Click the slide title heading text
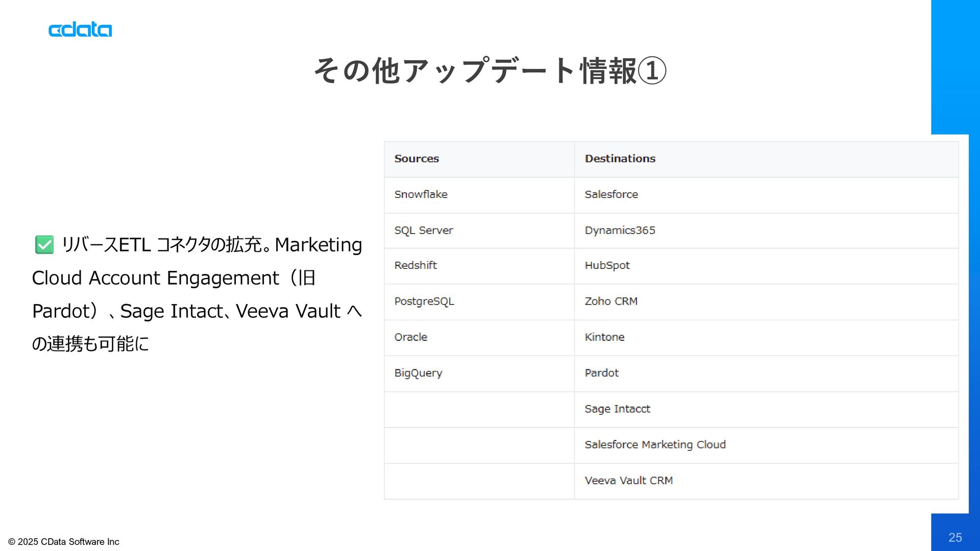The width and height of the screenshot is (980, 551). [x=489, y=70]
